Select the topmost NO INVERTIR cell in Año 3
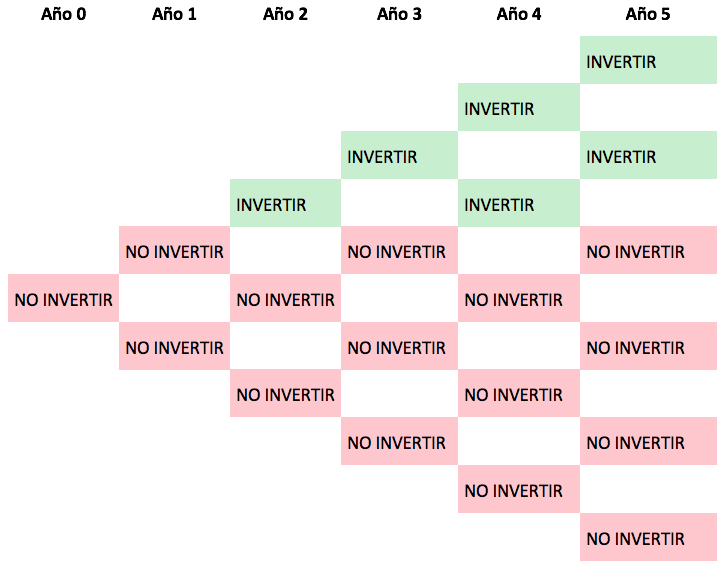The width and height of the screenshot is (723, 566). pyautogui.click(x=399, y=250)
